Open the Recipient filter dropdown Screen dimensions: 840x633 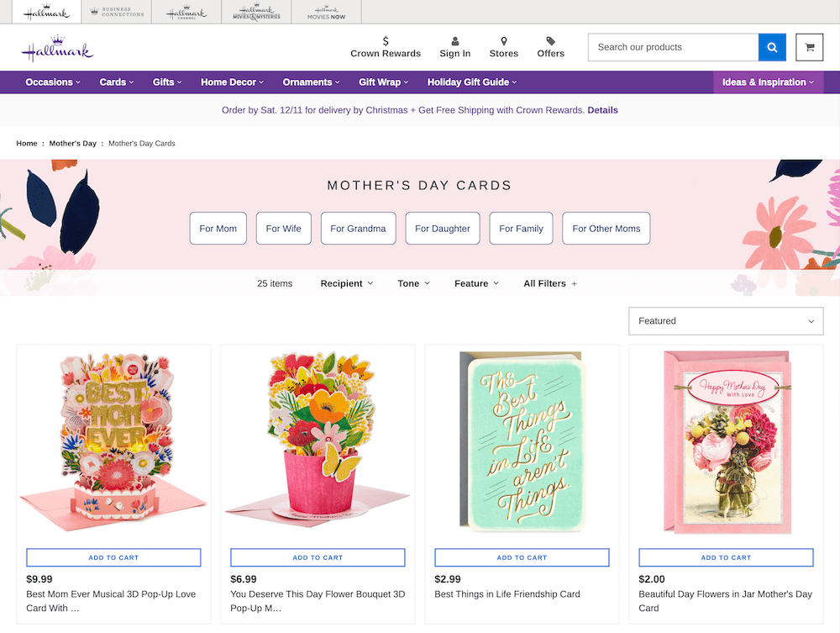click(347, 283)
